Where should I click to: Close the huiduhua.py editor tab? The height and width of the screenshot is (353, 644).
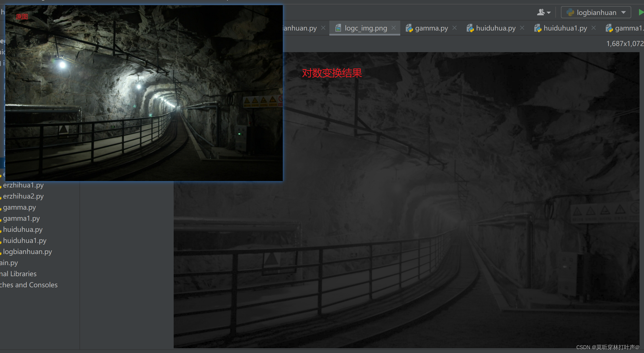click(522, 28)
